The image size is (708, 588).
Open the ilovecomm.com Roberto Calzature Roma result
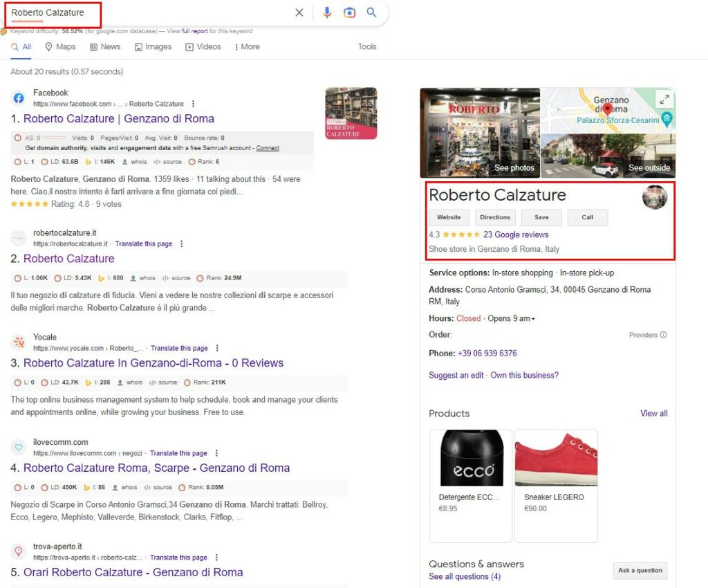(157, 468)
